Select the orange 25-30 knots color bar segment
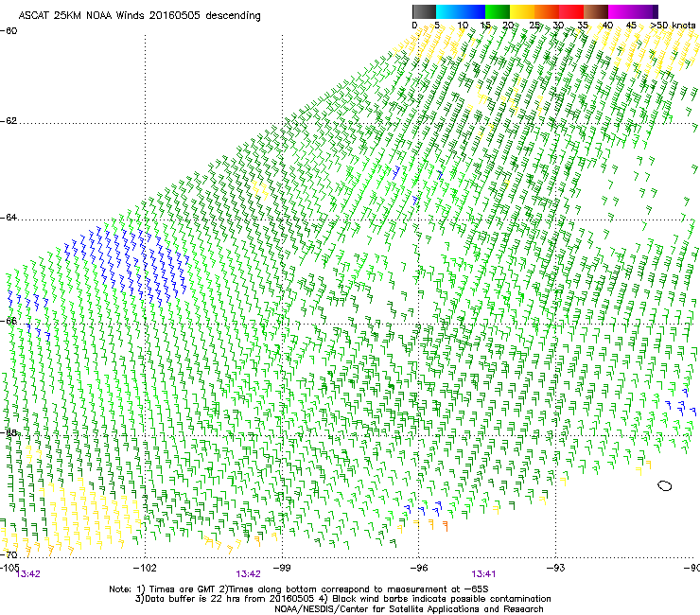Image resolution: width=700 pixels, height=615 pixels. click(x=547, y=11)
